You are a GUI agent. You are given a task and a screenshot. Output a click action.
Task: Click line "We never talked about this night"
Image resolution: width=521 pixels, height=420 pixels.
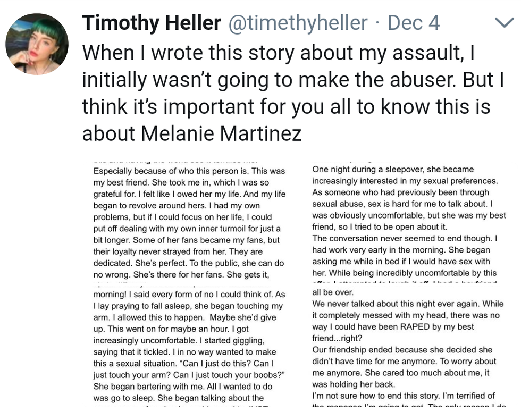(407, 304)
